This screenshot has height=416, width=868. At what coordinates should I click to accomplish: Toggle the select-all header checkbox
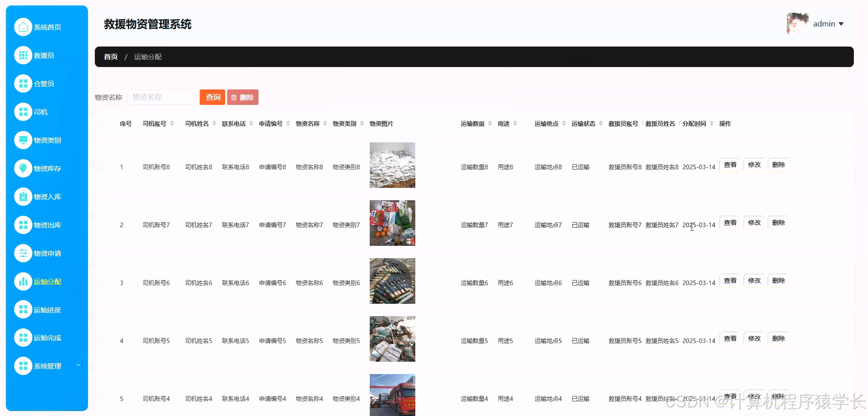(100, 124)
